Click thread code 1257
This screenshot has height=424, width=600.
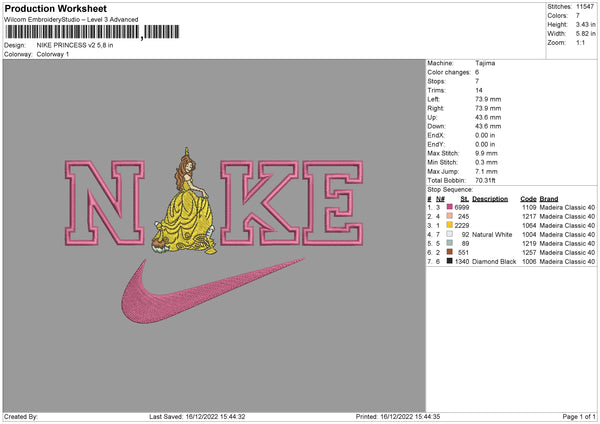coord(529,253)
